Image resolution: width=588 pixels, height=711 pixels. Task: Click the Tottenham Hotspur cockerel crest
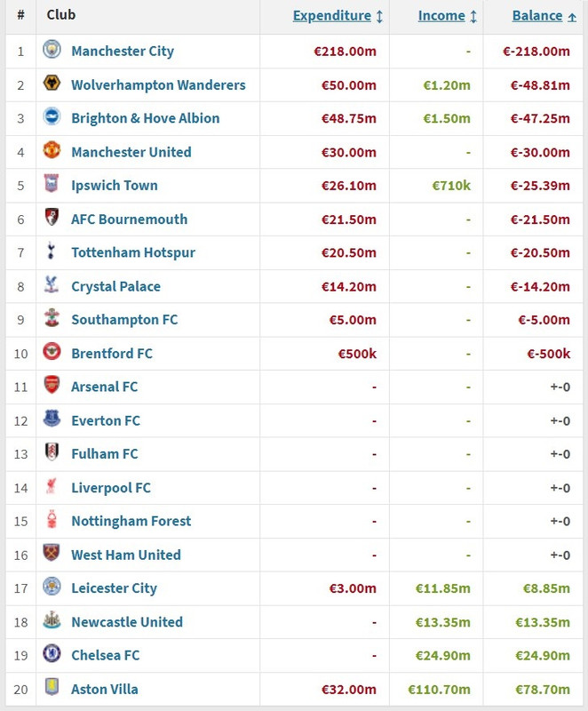click(x=52, y=251)
